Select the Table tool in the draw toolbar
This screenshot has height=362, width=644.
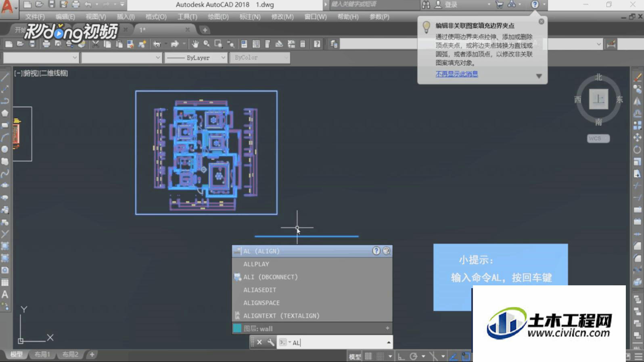[5, 282]
